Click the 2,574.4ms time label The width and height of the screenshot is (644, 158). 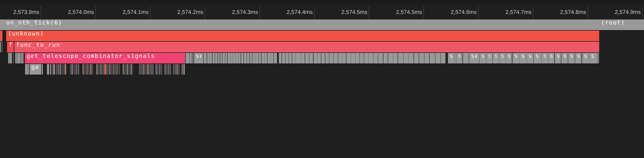pos(299,12)
